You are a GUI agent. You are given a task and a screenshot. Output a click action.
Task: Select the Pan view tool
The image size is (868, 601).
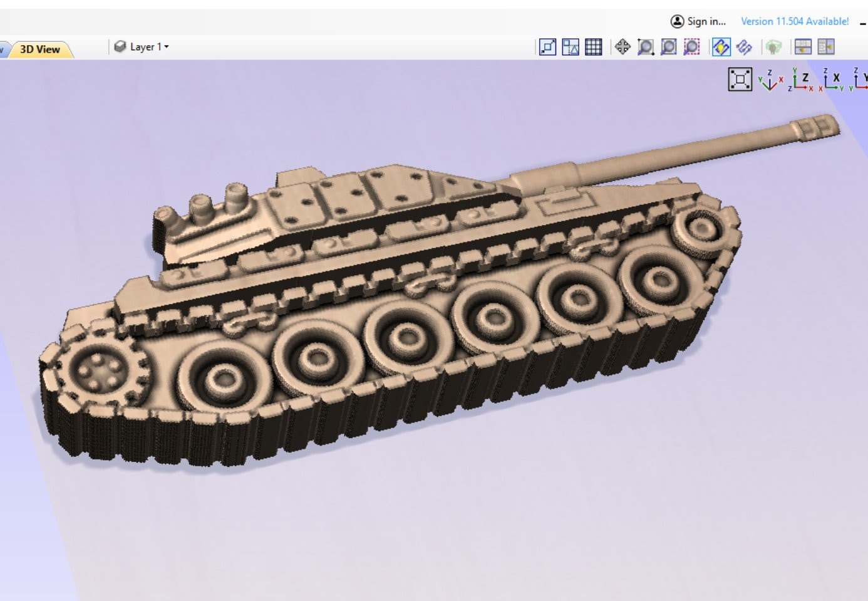pos(623,47)
